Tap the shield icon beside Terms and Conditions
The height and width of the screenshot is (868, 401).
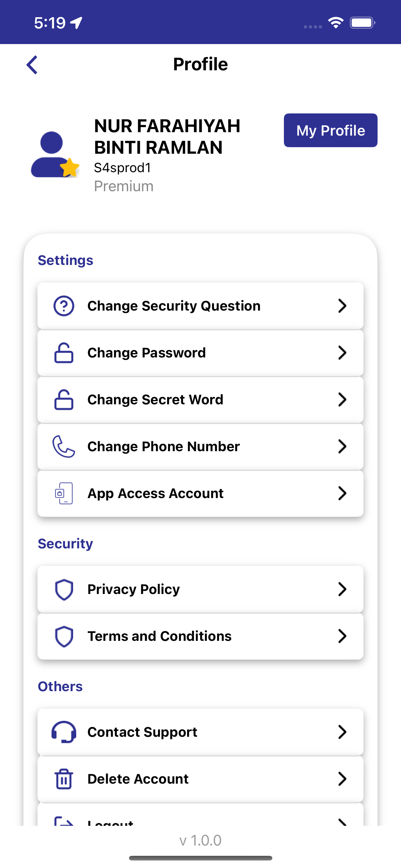click(x=64, y=636)
